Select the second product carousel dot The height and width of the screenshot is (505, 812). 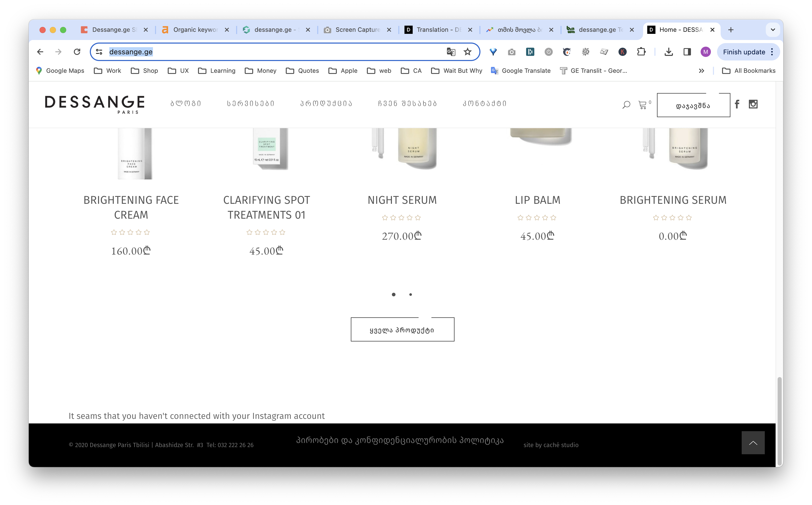411,295
